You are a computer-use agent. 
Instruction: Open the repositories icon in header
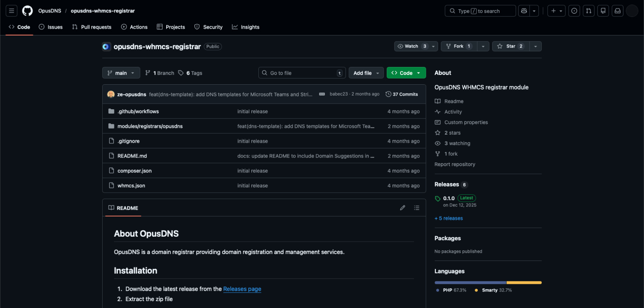(x=603, y=11)
